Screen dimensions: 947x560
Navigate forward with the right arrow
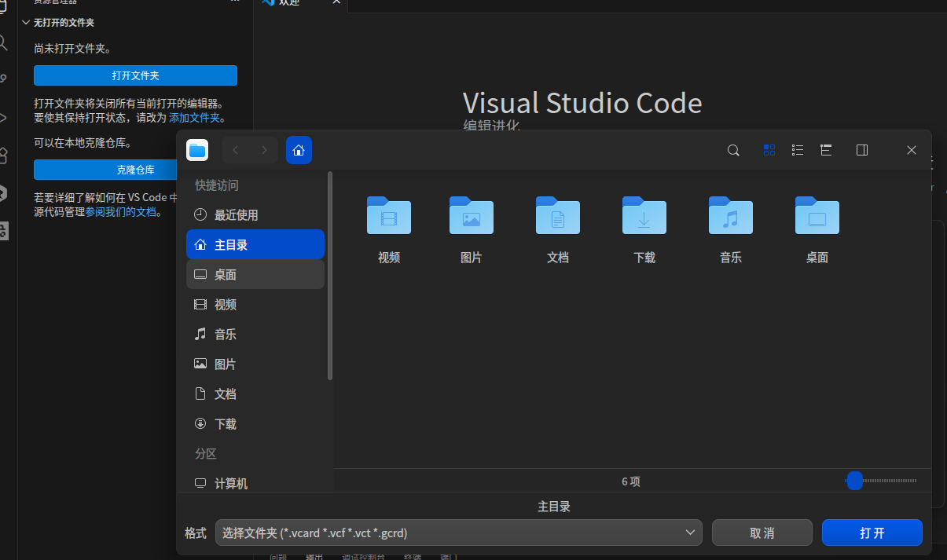click(x=265, y=150)
